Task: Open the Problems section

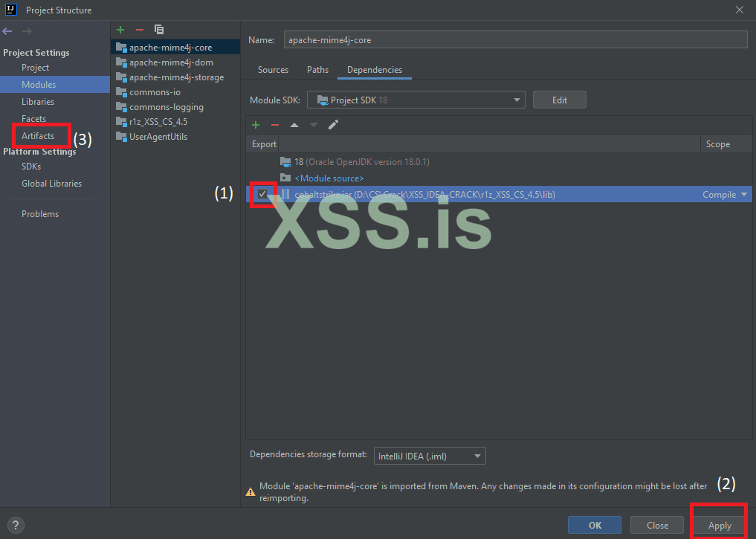Action: pos(40,214)
